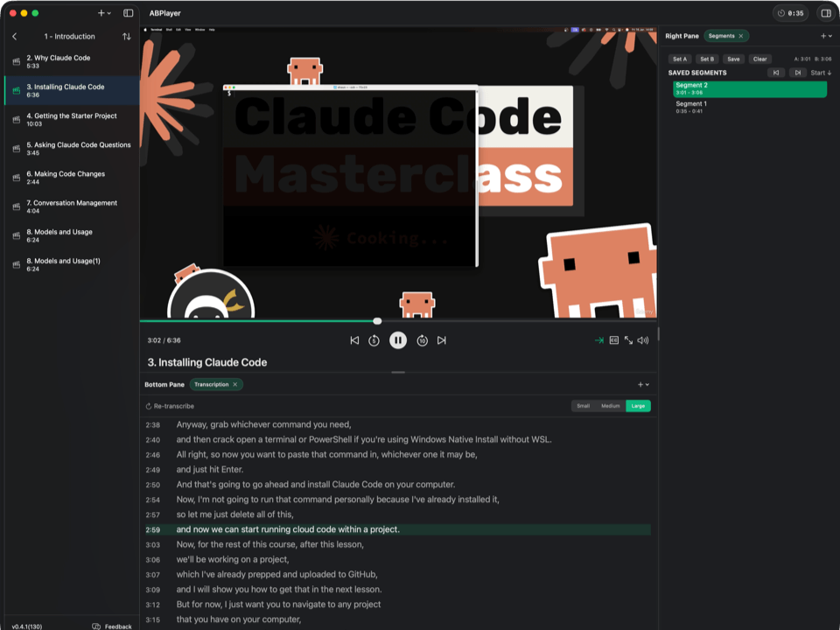This screenshot has width=840, height=630.
Task: Toggle closed captions CC icon
Action: [x=614, y=340]
